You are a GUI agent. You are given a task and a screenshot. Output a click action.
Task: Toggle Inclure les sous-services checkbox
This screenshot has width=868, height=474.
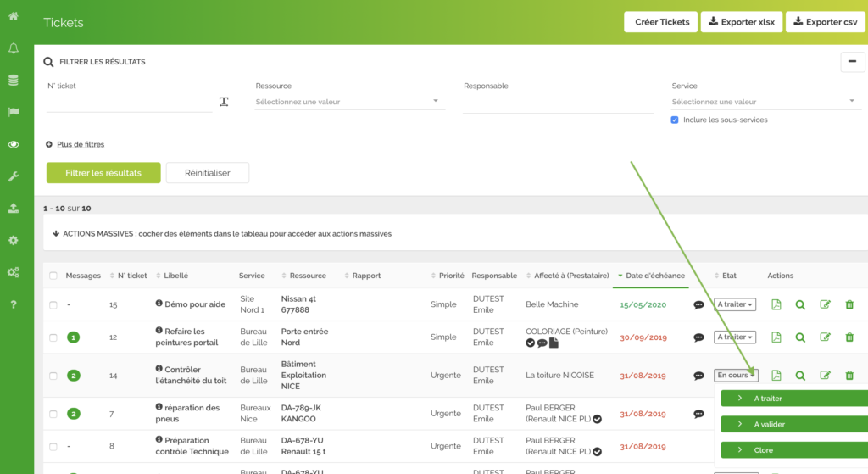(675, 120)
